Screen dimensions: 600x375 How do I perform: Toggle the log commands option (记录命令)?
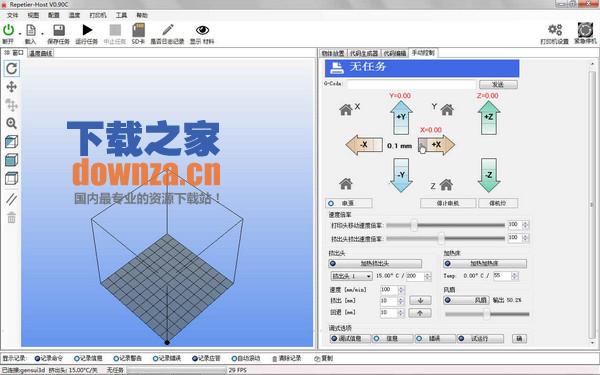tap(49, 359)
